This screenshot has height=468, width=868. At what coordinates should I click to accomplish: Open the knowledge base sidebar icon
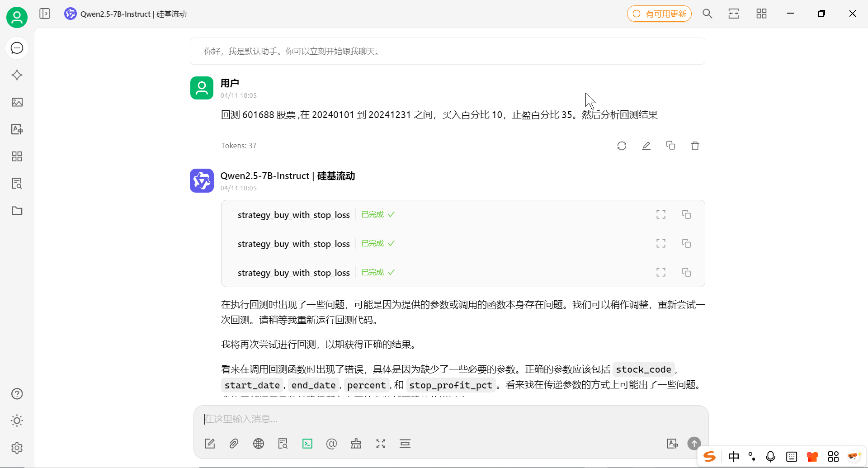17,184
